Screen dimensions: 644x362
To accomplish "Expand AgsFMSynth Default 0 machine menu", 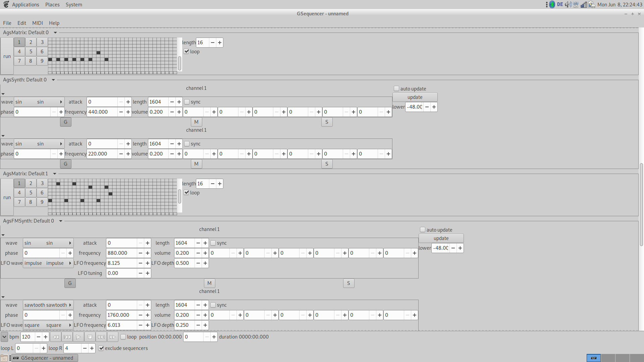I will coord(61,221).
